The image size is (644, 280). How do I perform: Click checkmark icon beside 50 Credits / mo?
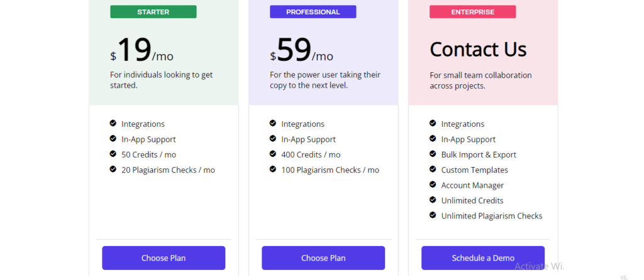coord(113,154)
